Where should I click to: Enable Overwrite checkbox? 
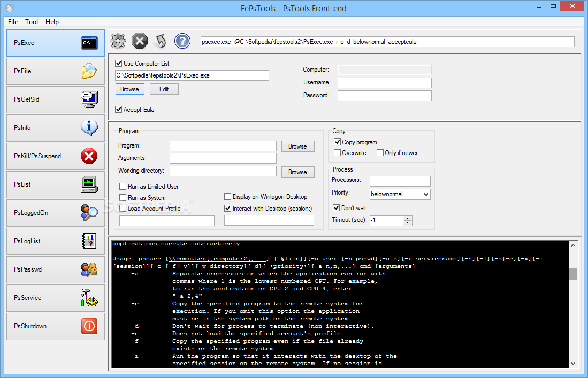(337, 152)
